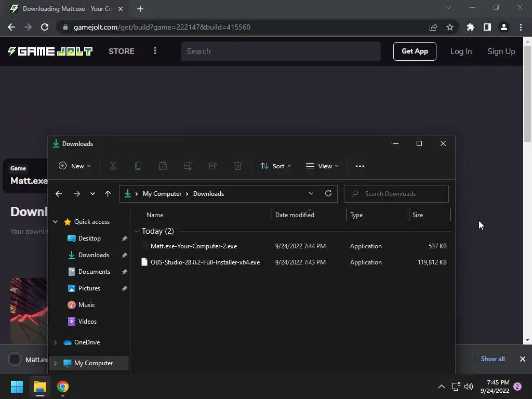
Task: Click the Chrome tab search chevron
Action: coord(448,7)
